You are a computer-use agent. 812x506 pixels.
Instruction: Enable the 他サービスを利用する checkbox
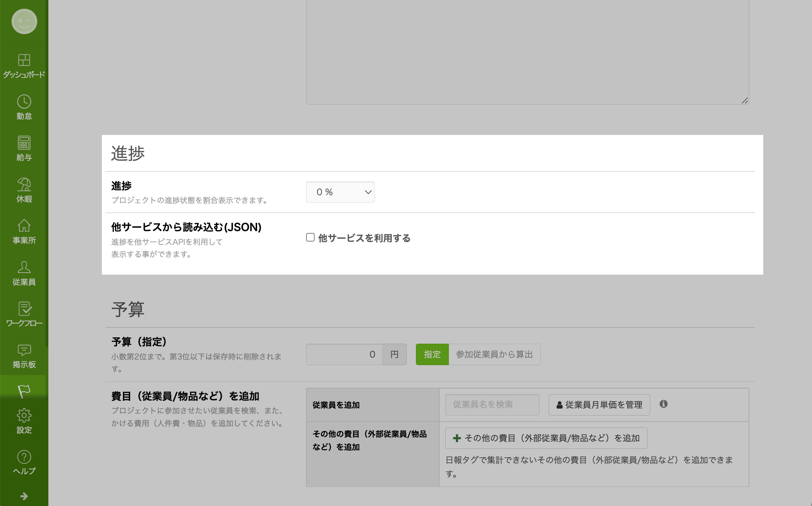point(310,237)
